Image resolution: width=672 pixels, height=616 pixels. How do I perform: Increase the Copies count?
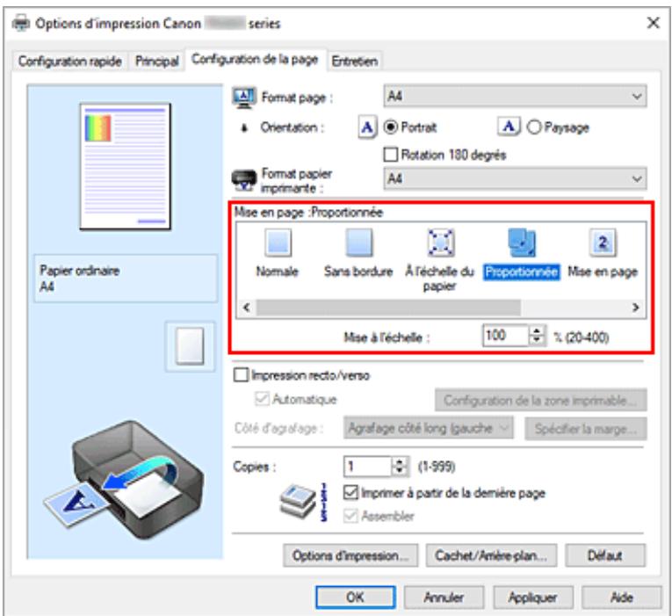[400, 461]
